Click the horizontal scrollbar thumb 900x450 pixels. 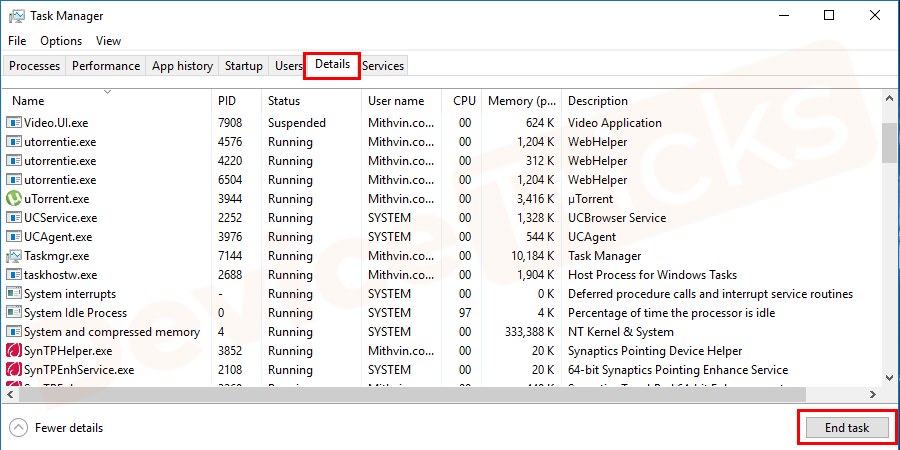click(x=413, y=394)
